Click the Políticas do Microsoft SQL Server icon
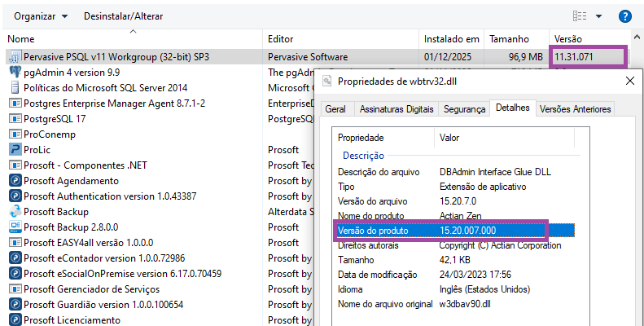This screenshot has width=644, height=326. pos(15,87)
